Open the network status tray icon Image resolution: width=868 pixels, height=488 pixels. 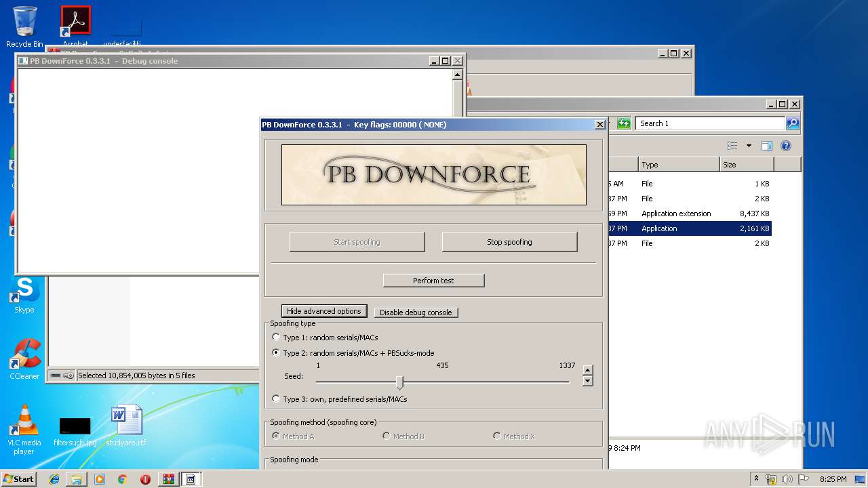(x=771, y=479)
